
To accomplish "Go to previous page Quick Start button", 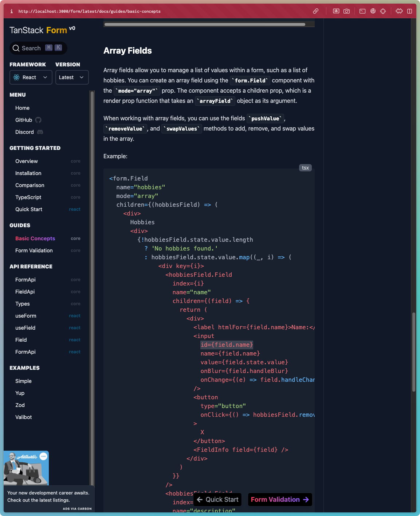I will (217, 500).
